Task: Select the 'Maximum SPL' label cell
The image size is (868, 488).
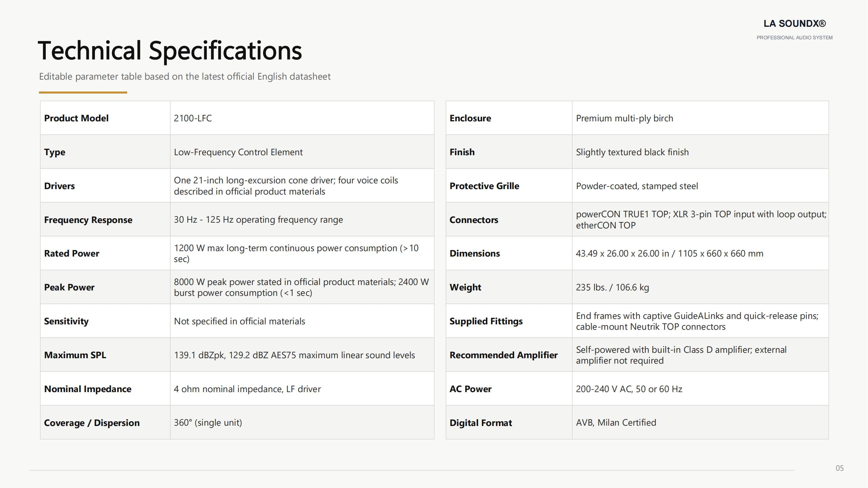Action: click(x=105, y=355)
